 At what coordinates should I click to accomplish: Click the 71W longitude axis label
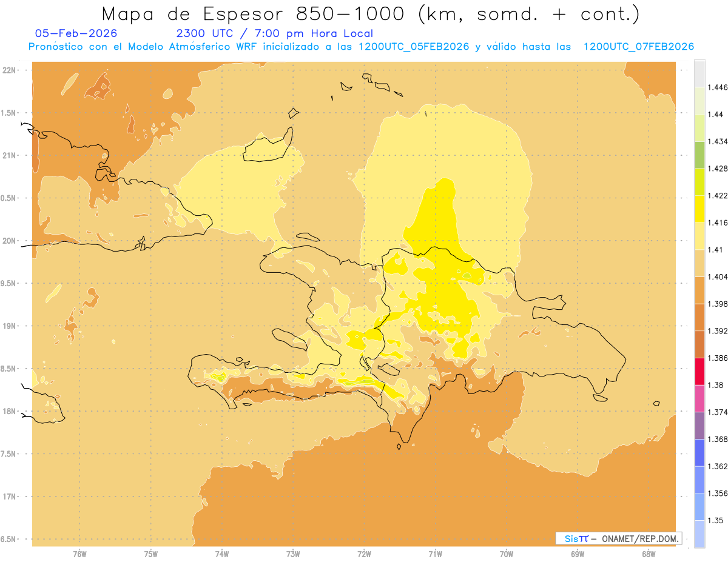[435, 554]
